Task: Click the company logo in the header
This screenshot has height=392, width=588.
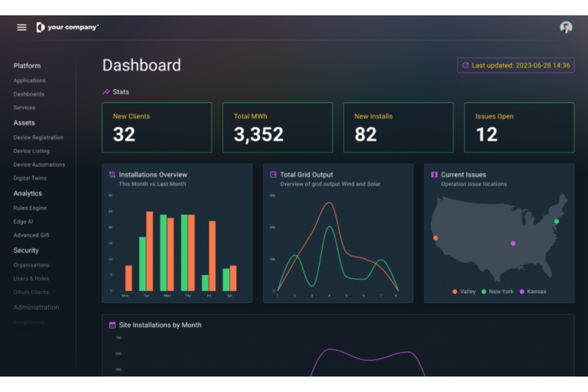Action: click(68, 27)
